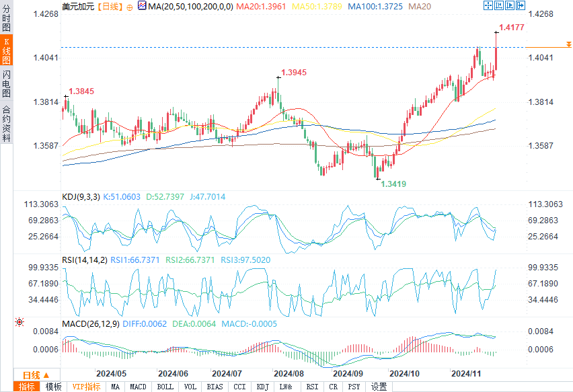
Task: Click the 2024/05 date axis label
Action: point(111,374)
